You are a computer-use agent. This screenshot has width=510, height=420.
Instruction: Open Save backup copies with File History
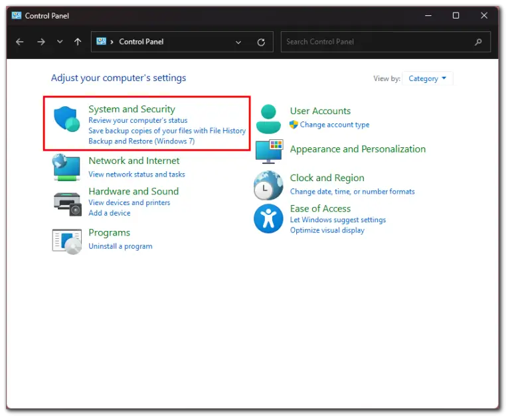[167, 131]
